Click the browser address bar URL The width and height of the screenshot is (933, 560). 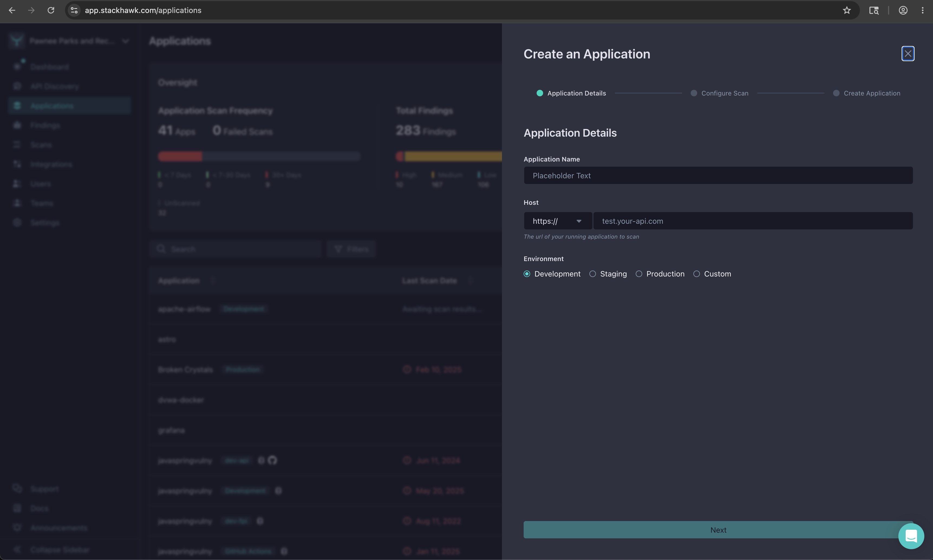(x=143, y=10)
